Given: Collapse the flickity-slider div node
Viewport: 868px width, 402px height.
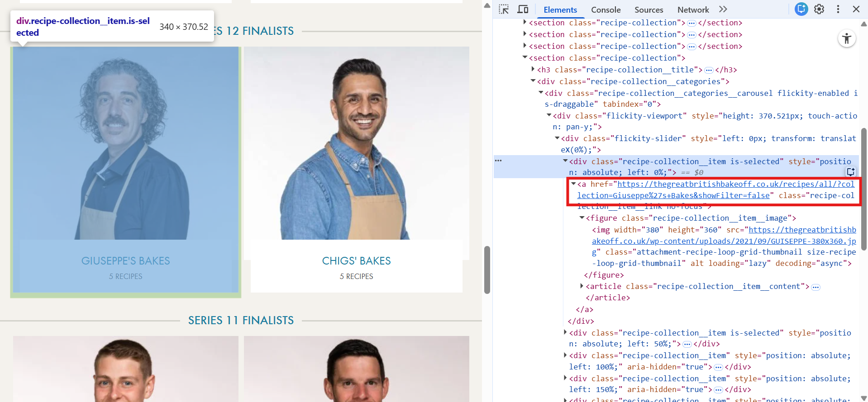Looking at the screenshot, I should point(557,138).
